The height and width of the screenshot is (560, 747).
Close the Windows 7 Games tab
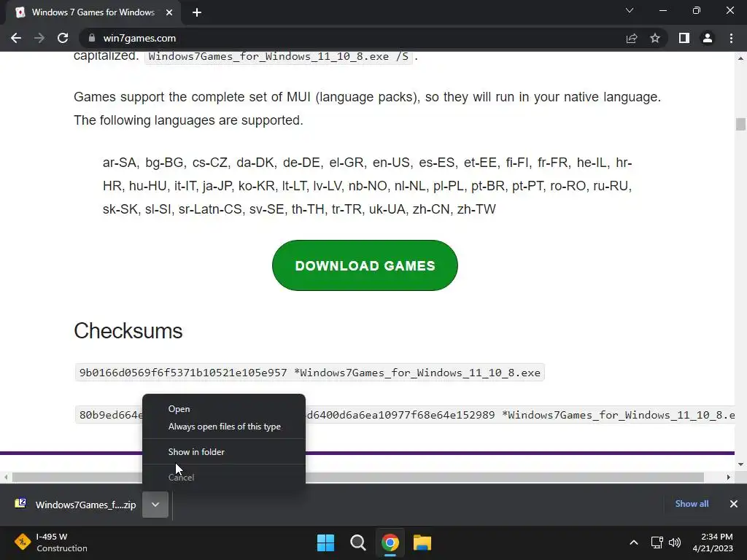point(169,12)
